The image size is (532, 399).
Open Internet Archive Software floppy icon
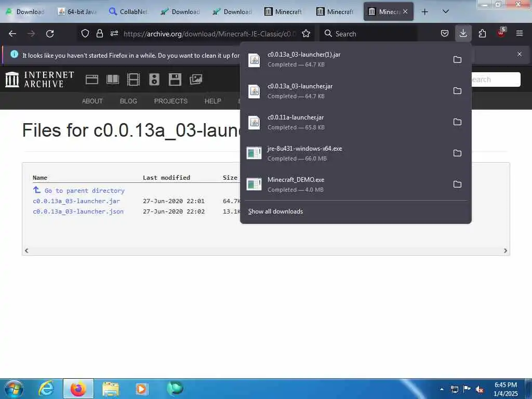(x=175, y=79)
